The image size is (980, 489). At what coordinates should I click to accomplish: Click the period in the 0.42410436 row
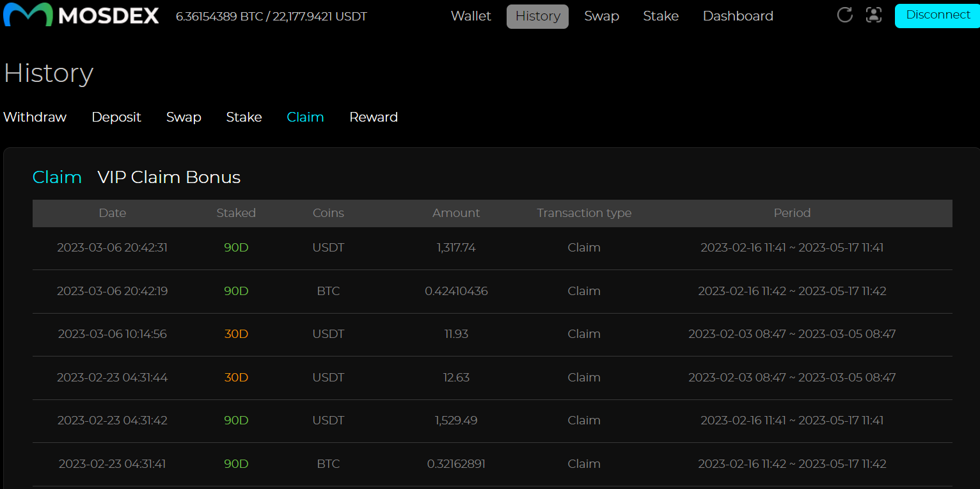pos(792,291)
